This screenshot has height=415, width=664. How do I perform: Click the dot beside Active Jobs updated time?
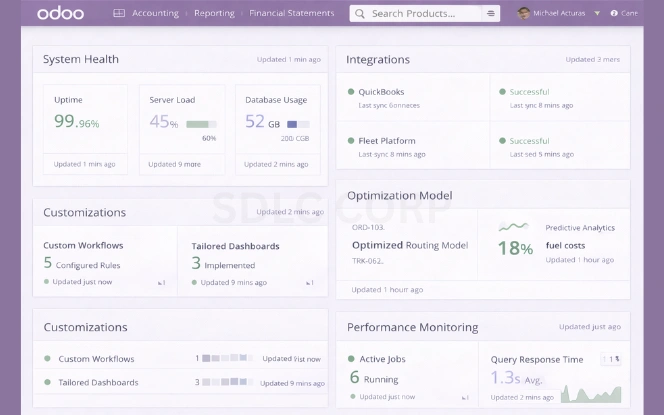tap(353, 397)
